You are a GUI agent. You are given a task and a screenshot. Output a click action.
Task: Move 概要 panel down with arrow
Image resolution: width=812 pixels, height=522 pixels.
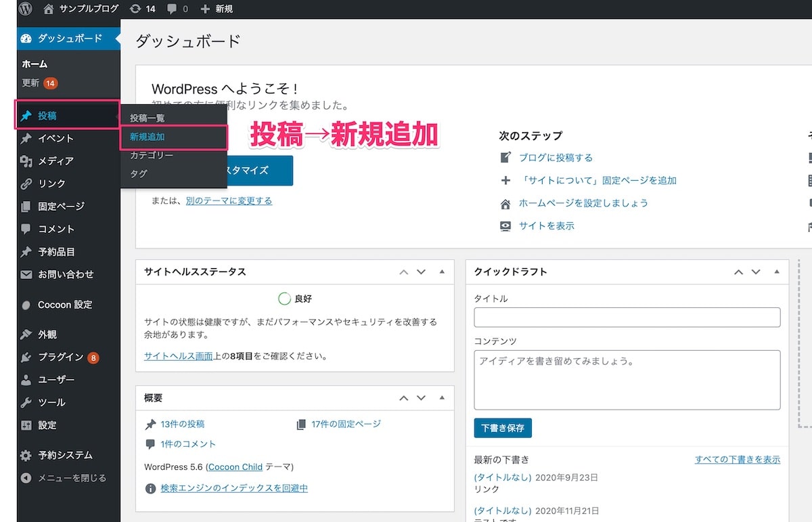coord(421,398)
